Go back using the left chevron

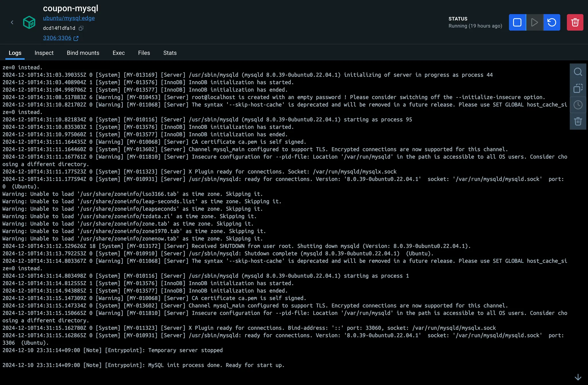point(12,22)
